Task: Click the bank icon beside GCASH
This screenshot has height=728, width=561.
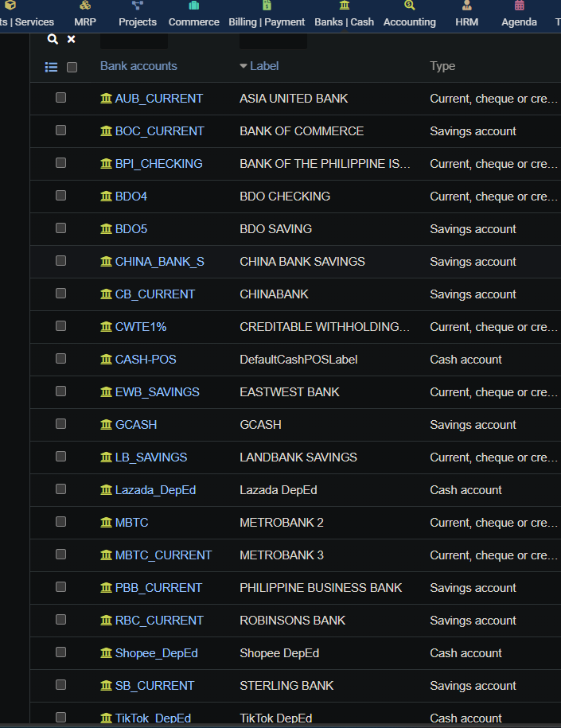Action: pyautogui.click(x=107, y=424)
